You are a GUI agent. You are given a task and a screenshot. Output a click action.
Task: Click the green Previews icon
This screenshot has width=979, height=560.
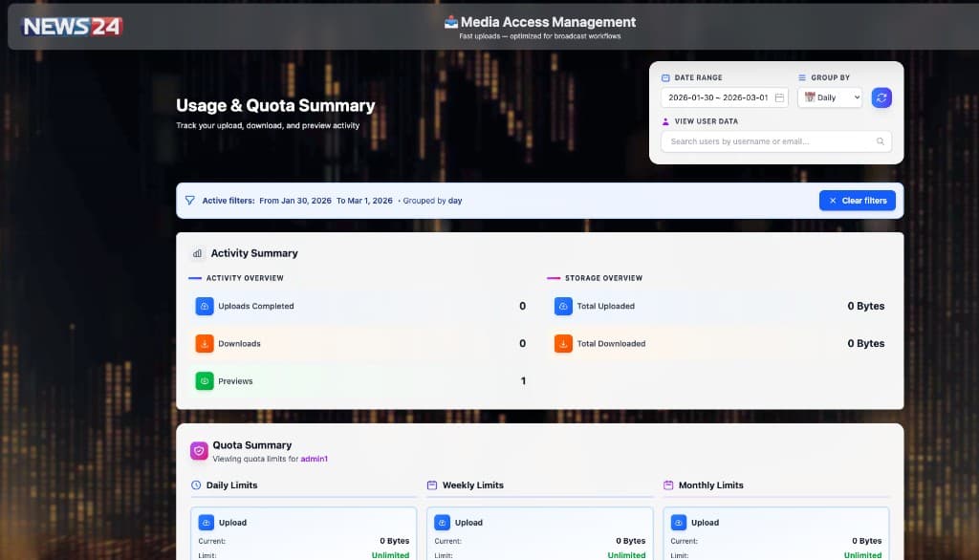click(x=205, y=380)
